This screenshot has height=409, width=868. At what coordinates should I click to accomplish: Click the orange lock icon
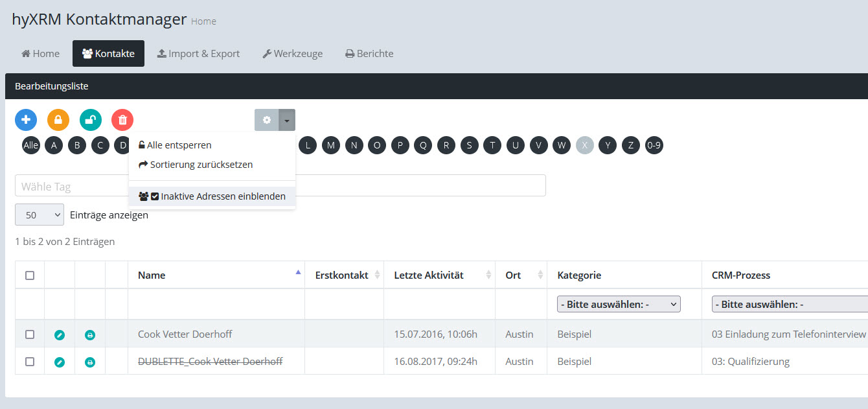pyautogui.click(x=58, y=120)
